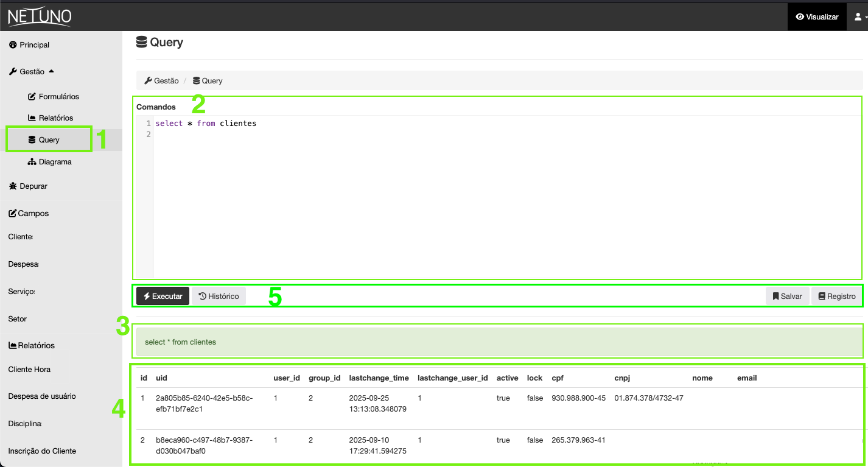Open the Histórico query history
868x467 pixels.
[219, 296]
